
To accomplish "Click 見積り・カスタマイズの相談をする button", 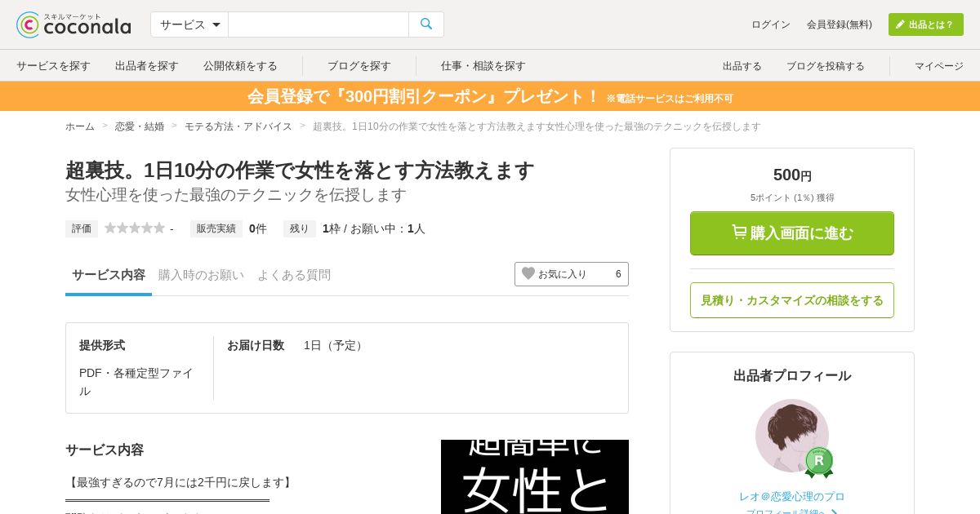I will 792,300.
